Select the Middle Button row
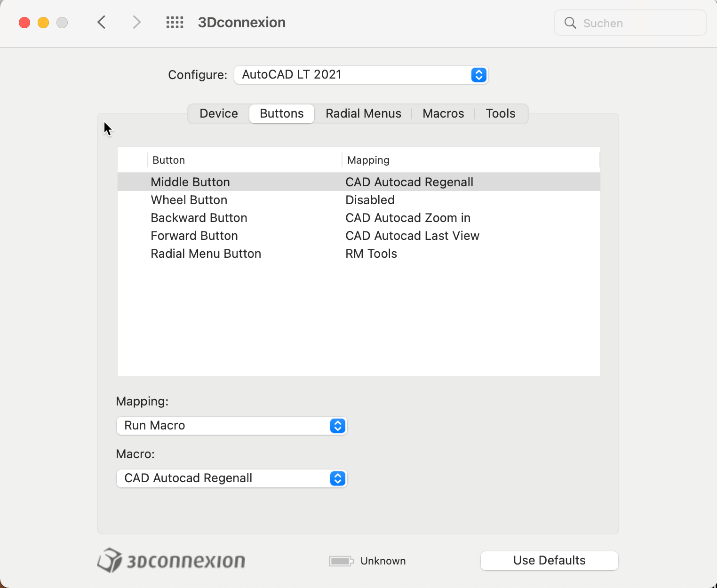 coord(358,182)
